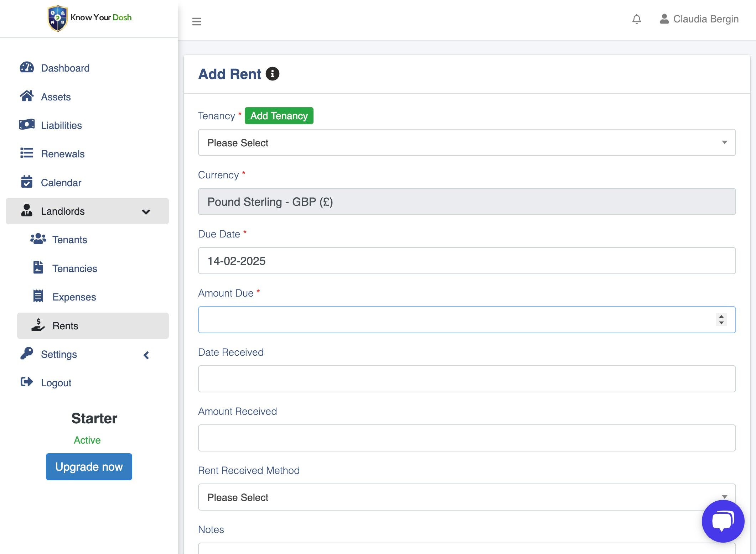Click the Know Your Dosh logo
Screen dimensions: 756x554
click(x=90, y=18)
